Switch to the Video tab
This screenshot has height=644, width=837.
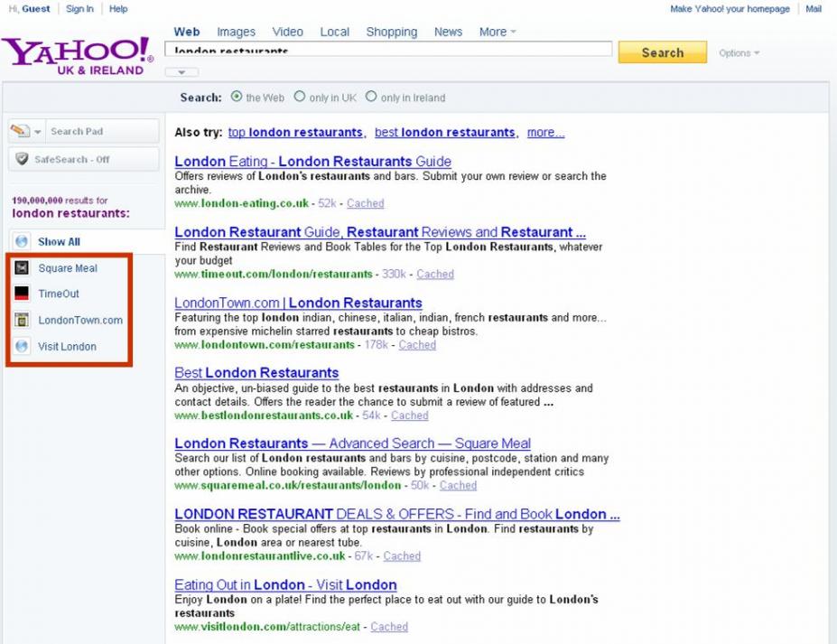(288, 32)
